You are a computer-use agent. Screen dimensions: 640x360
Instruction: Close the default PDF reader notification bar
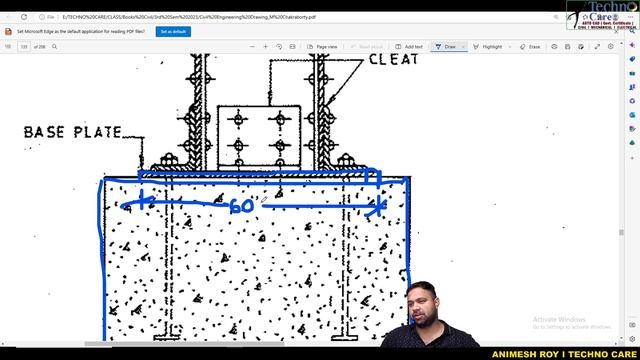(x=616, y=31)
